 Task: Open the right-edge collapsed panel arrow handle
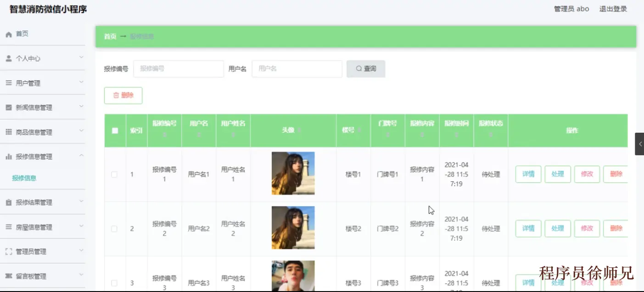click(640, 144)
